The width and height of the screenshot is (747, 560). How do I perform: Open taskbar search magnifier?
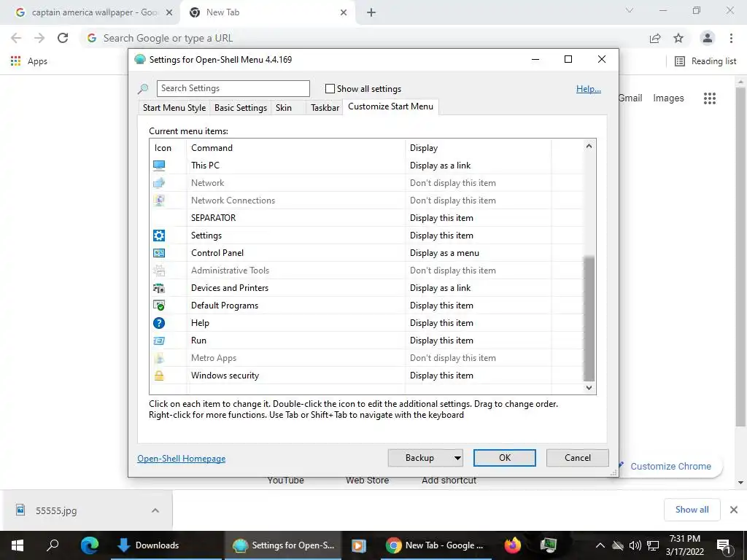coord(53,545)
